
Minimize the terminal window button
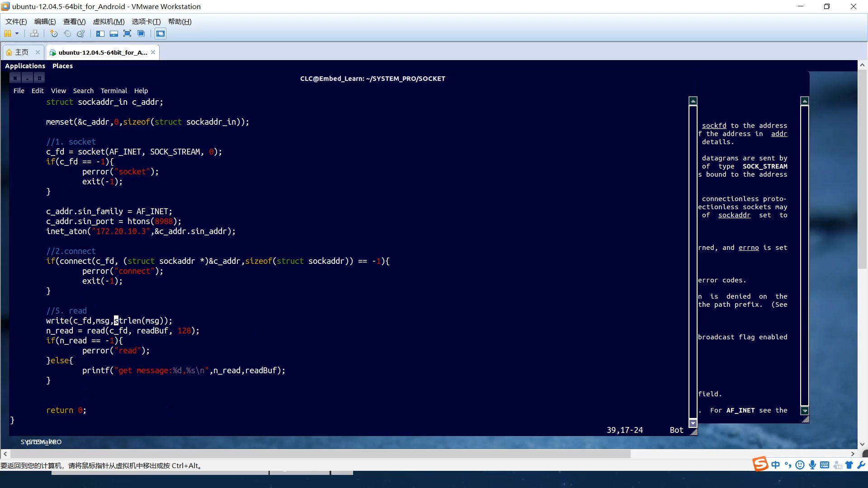click(27, 78)
